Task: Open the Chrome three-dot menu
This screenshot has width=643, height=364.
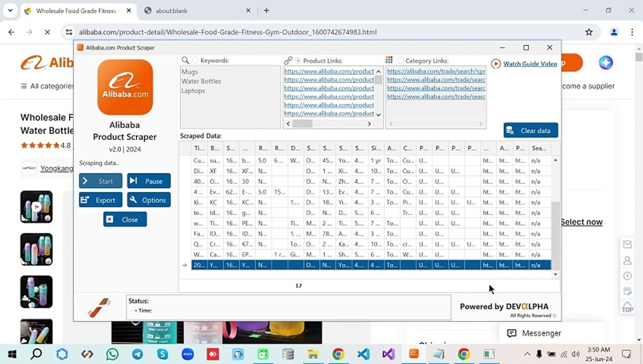Action: tap(632, 32)
